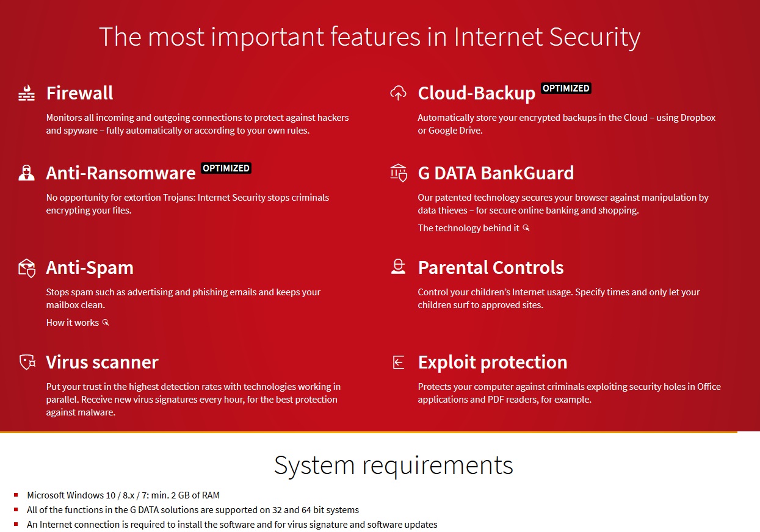Click the Parental Controls child icon
Viewport: 760px width, 532px height.
point(398,267)
